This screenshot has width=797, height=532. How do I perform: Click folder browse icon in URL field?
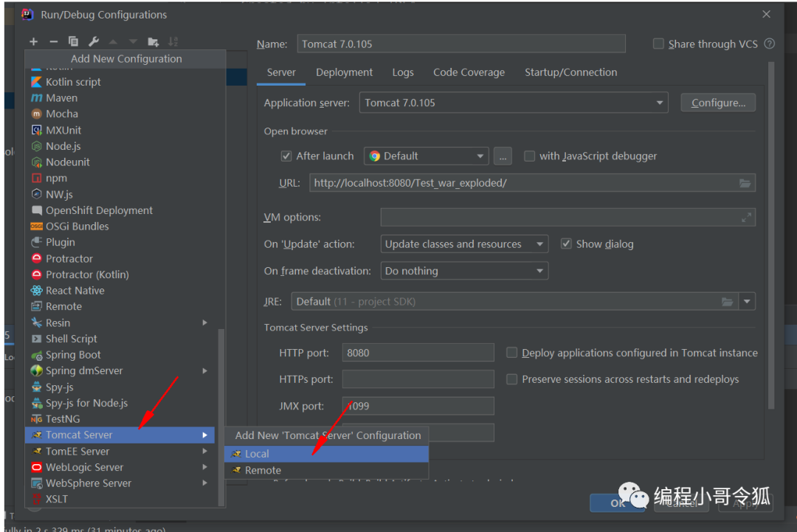pyautogui.click(x=745, y=183)
